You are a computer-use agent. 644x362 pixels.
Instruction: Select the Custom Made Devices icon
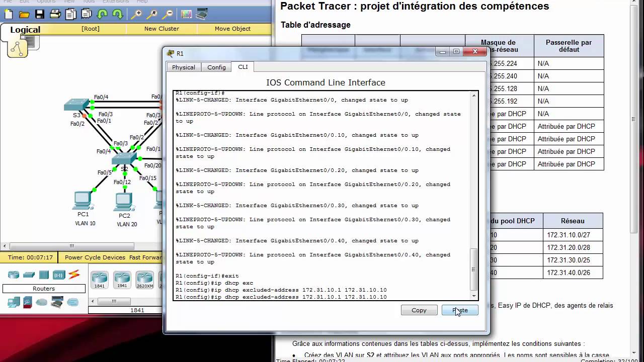tap(57, 302)
